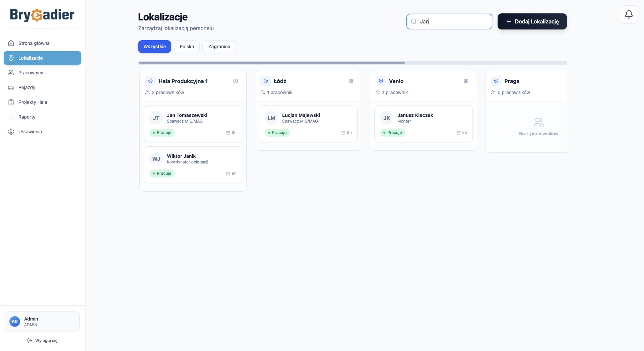Click the Dodaj Lokalizację button
Viewport: 644px width, 351px height.
[x=532, y=21]
